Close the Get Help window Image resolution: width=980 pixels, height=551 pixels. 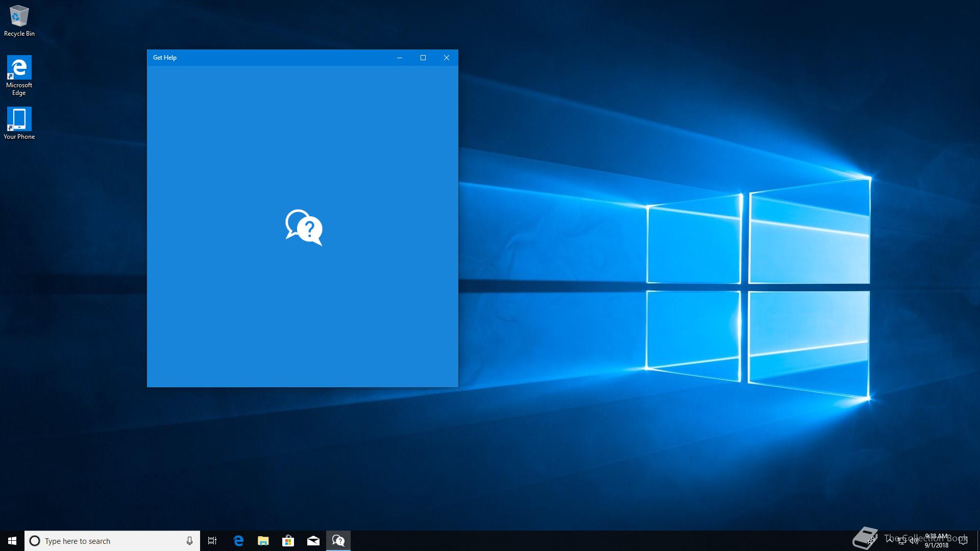coord(447,58)
